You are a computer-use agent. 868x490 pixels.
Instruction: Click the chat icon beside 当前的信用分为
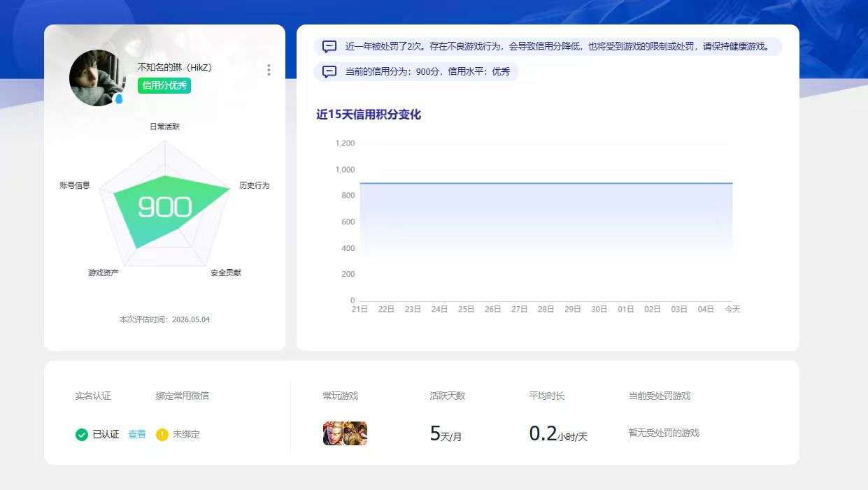329,72
